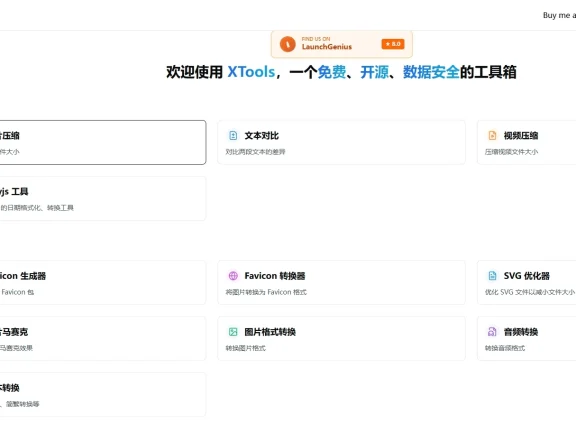Open the 文本对比 document icon
The image size is (576, 432).
(x=233, y=136)
